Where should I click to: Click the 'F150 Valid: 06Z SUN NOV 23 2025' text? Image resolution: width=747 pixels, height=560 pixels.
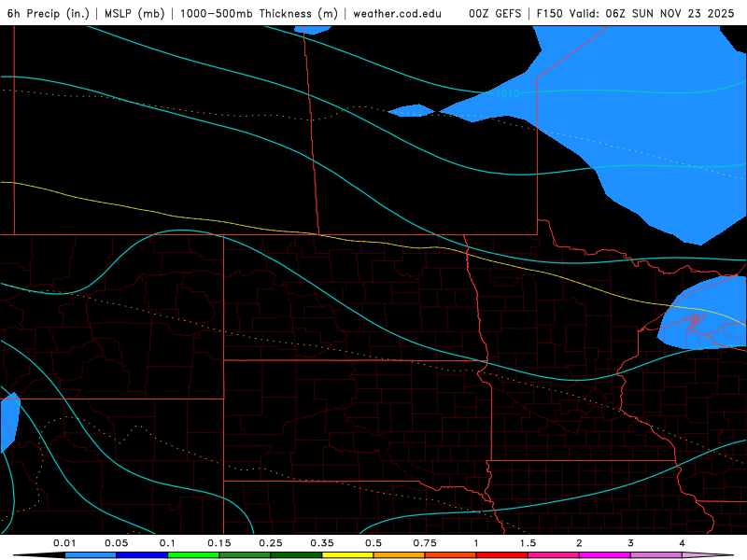[636, 13]
